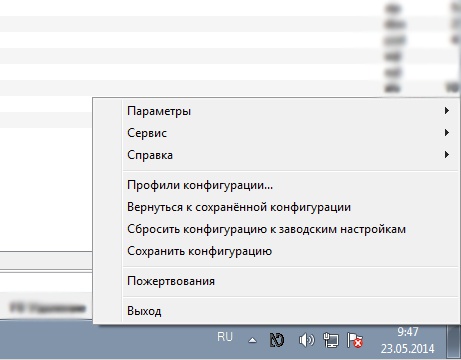461x360 pixels.
Task: Switch the RU input language indicator
Action: [225, 337]
